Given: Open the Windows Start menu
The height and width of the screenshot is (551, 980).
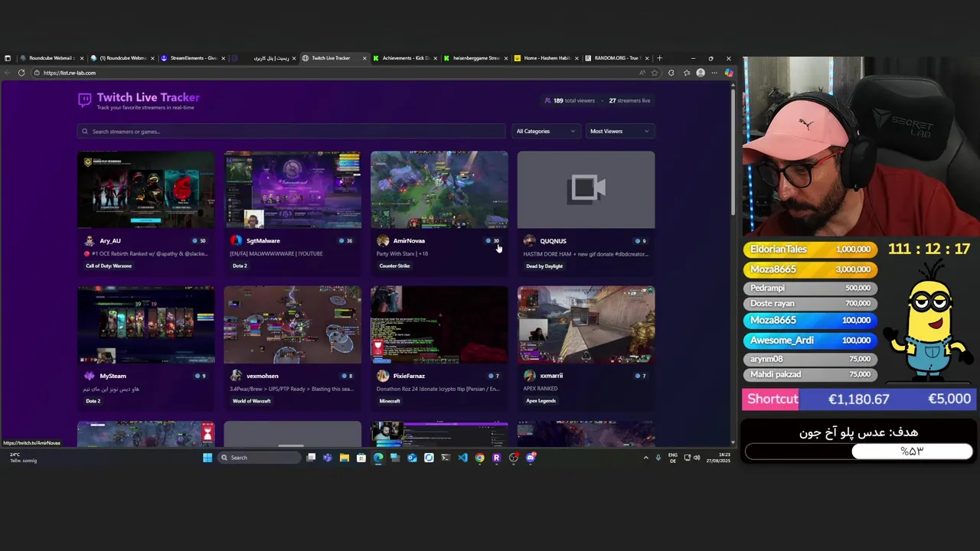Looking at the screenshot, I should point(207,458).
